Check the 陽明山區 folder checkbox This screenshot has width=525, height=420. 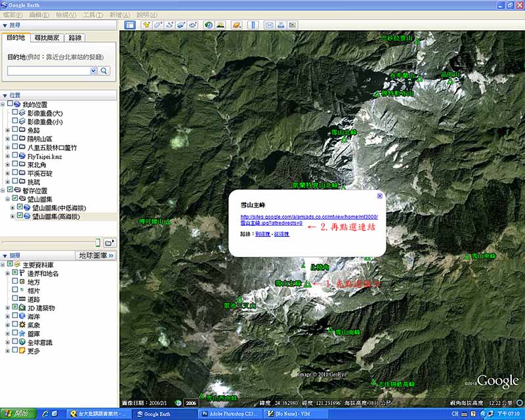coord(15,138)
